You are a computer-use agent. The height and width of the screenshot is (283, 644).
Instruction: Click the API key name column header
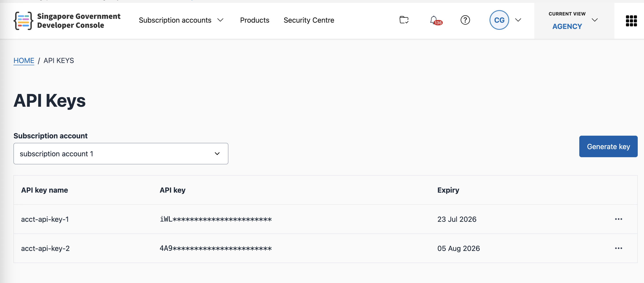point(45,190)
